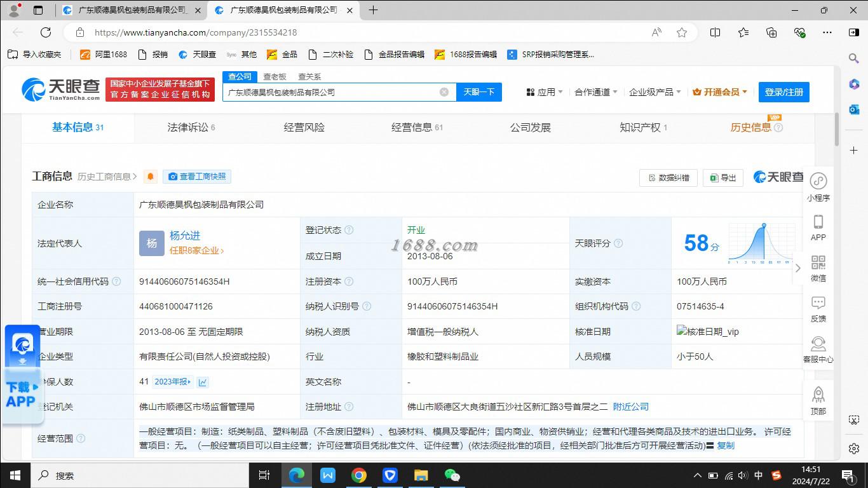Switch to the 经营风险 tab

304,127
